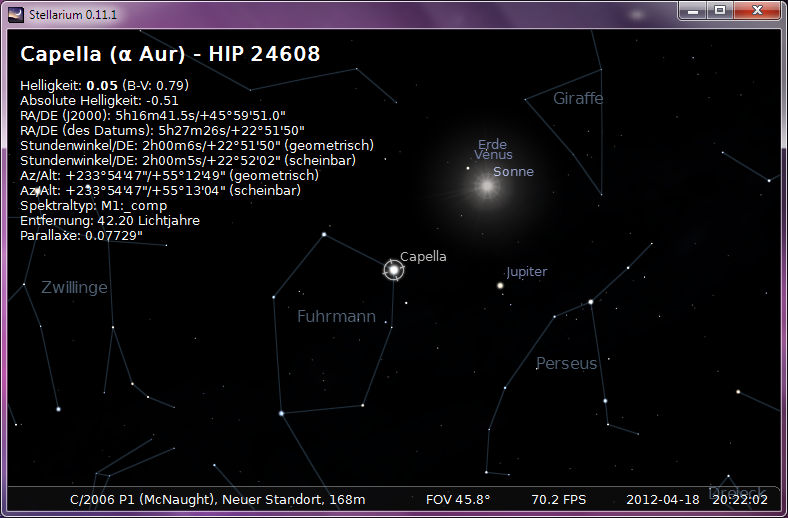
Task: Click the Capella (α Aur) - HIP 24608 heading
Action: [170, 54]
